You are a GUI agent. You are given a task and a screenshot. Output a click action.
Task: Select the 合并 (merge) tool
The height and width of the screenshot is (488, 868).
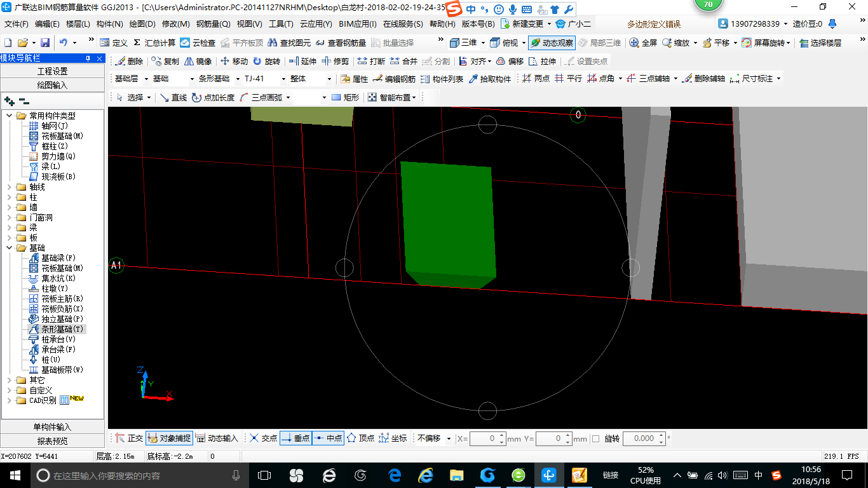(403, 61)
